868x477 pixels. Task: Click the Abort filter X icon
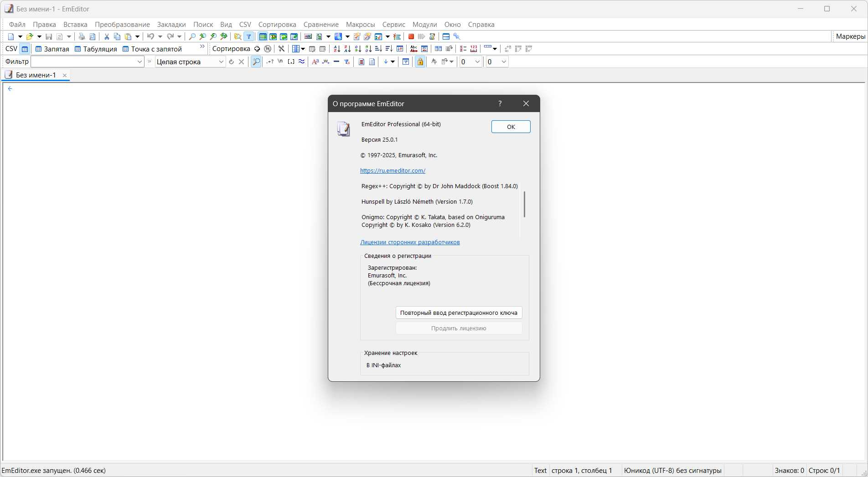click(x=242, y=62)
